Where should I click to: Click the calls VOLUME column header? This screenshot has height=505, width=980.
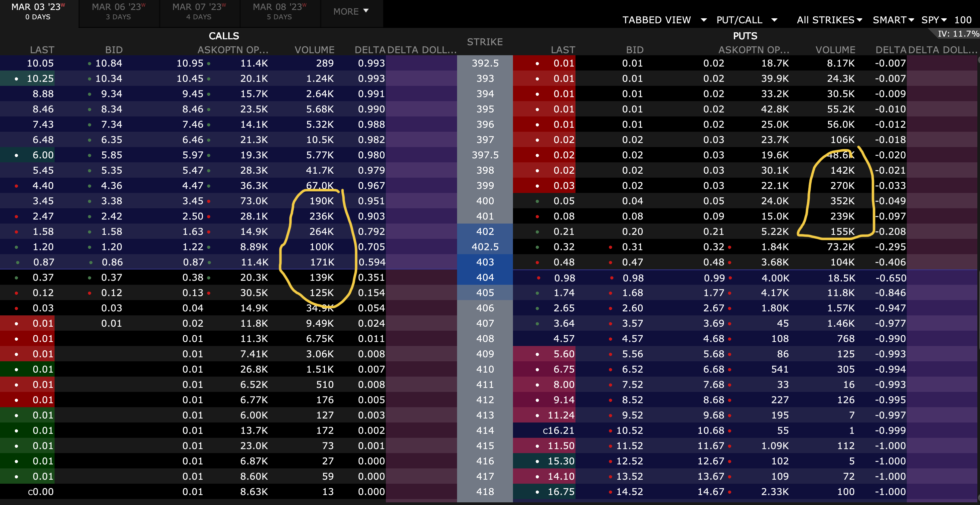coord(314,50)
